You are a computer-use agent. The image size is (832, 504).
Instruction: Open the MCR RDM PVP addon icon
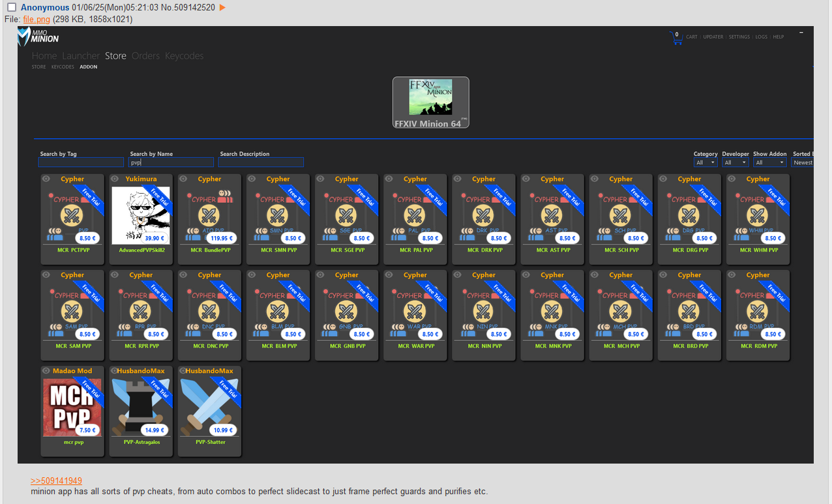pos(757,312)
